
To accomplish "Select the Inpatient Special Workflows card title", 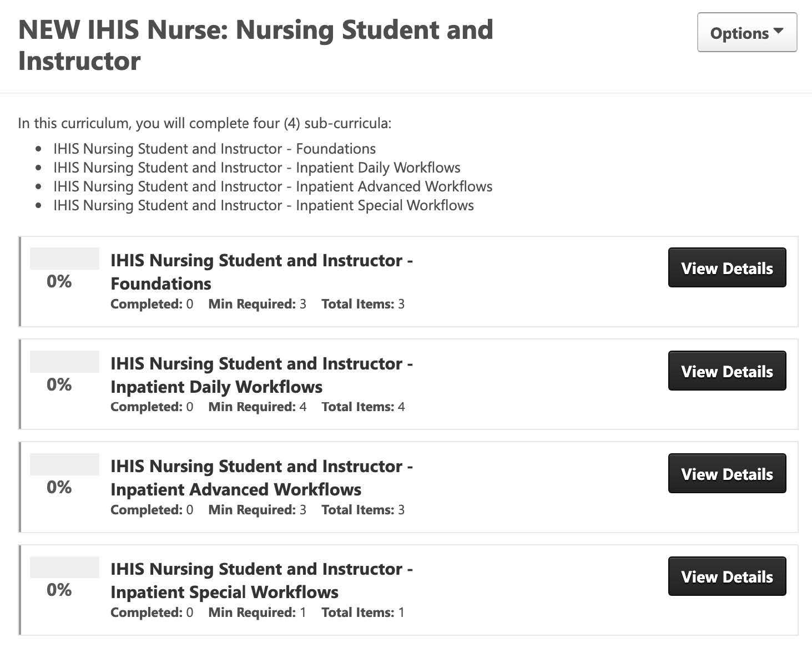I will point(261,580).
